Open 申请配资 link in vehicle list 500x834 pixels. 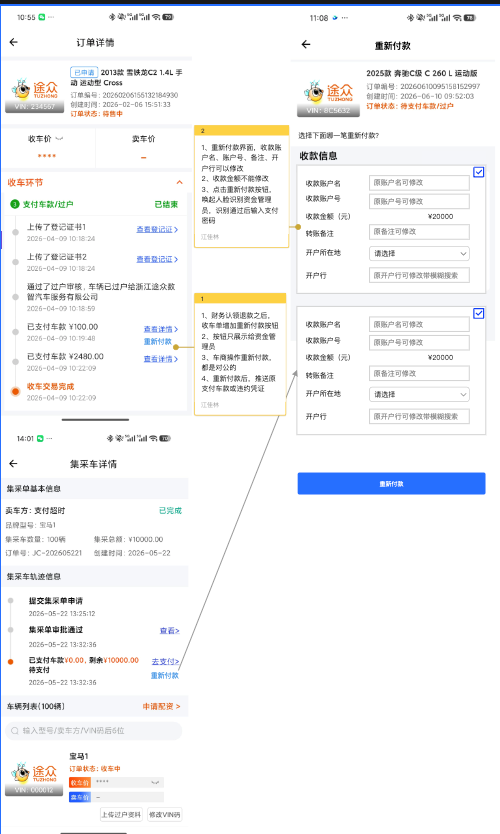pos(161,706)
